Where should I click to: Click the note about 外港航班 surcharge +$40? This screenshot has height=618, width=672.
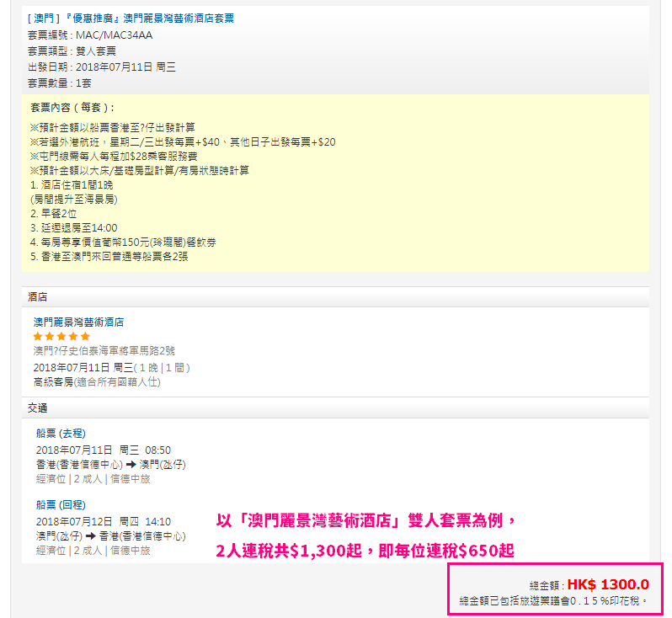pos(183,141)
